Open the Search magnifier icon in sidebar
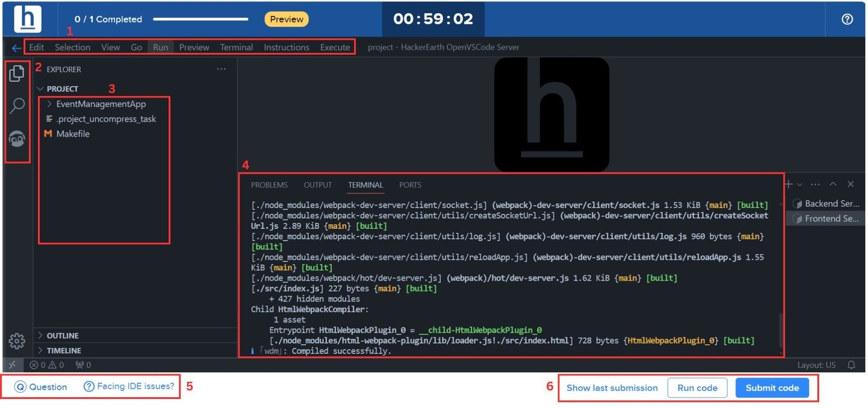This screenshot has height=408, width=868. (17, 106)
